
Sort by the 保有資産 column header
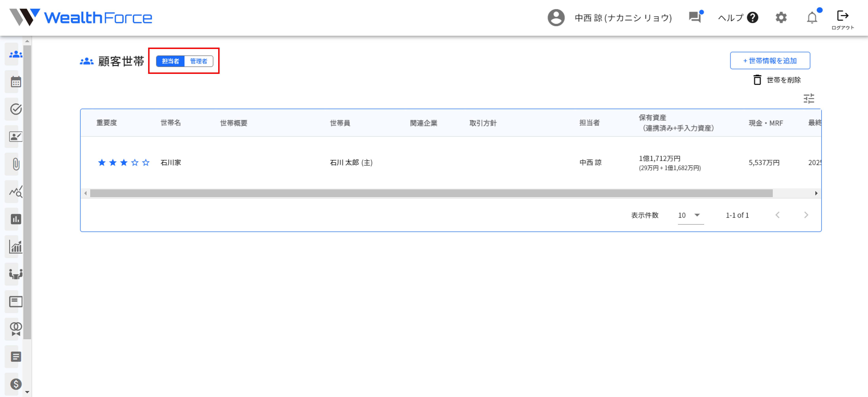676,123
